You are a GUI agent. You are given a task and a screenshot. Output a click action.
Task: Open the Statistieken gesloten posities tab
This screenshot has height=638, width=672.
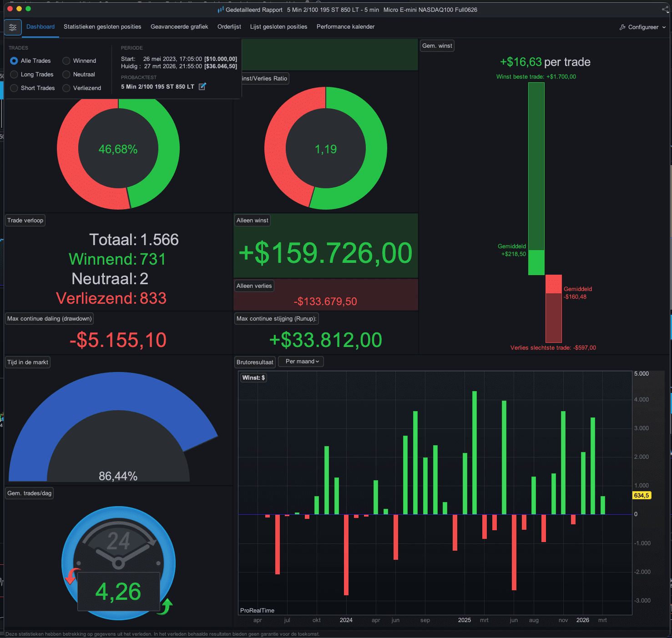pyautogui.click(x=102, y=27)
